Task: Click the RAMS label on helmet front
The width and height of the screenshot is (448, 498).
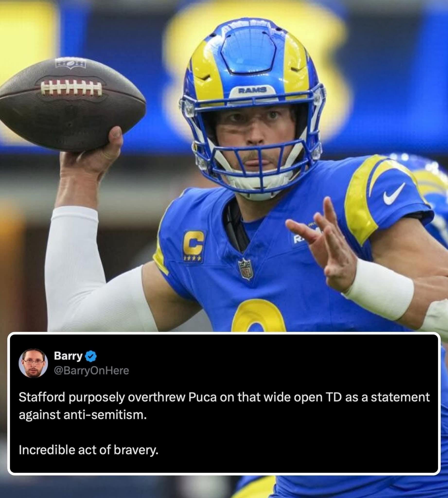Action: (252, 90)
